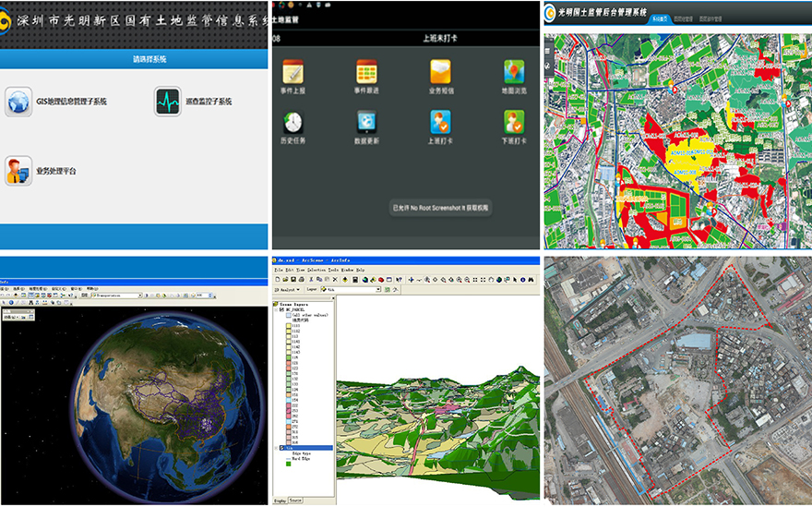Click New document icon in ArcScene toolbar

point(278,280)
